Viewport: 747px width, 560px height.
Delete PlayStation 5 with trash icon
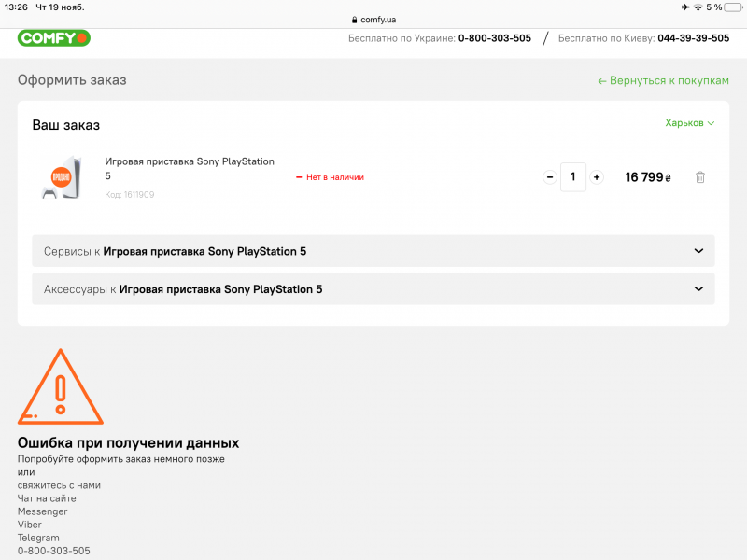point(700,177)
